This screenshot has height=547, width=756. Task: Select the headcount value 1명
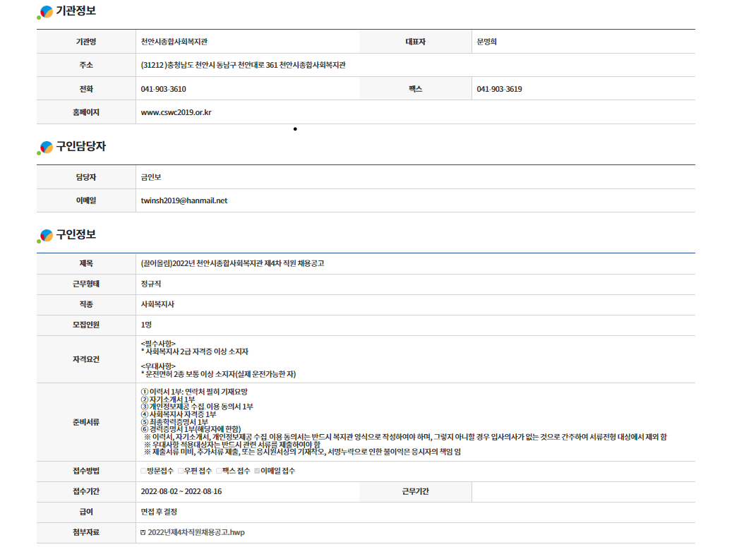(146, 325)
